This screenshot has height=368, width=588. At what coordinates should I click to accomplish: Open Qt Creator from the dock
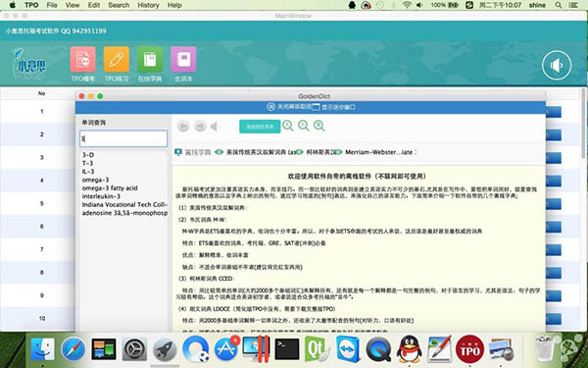point(317,348)
